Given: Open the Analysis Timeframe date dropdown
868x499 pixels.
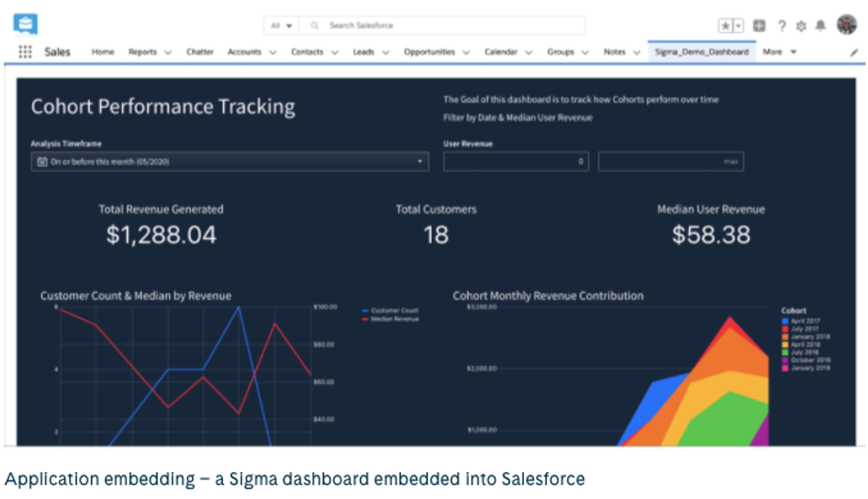Looking at the screenshot, I should click(x=230, y=162).
